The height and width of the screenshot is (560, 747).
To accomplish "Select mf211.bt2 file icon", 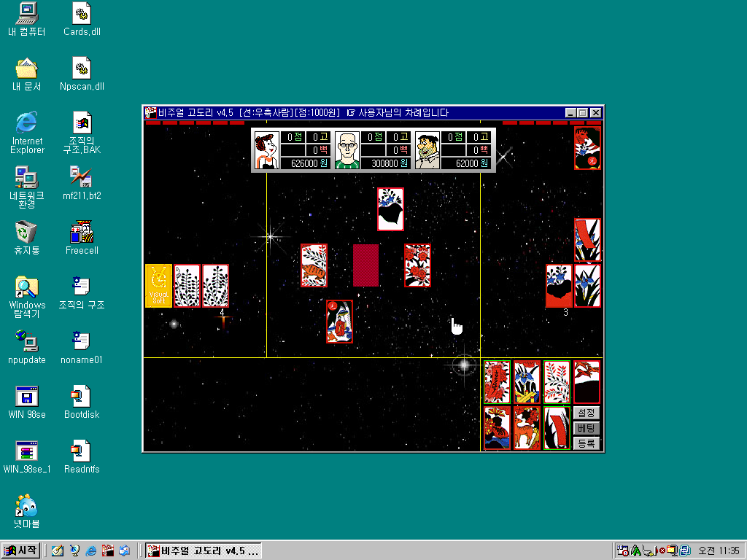I will tap(82, 183).
